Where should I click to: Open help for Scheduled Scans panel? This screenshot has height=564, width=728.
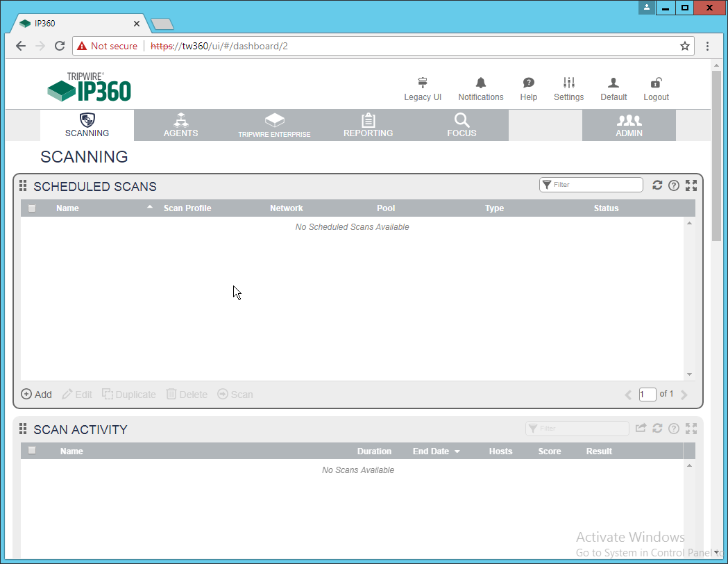point(674,185)
